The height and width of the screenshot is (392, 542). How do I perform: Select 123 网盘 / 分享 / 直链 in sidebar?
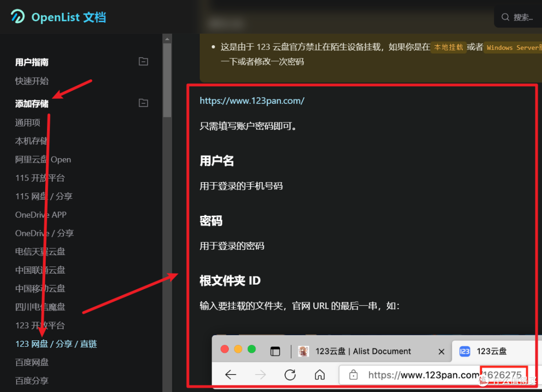coord(56,343)
